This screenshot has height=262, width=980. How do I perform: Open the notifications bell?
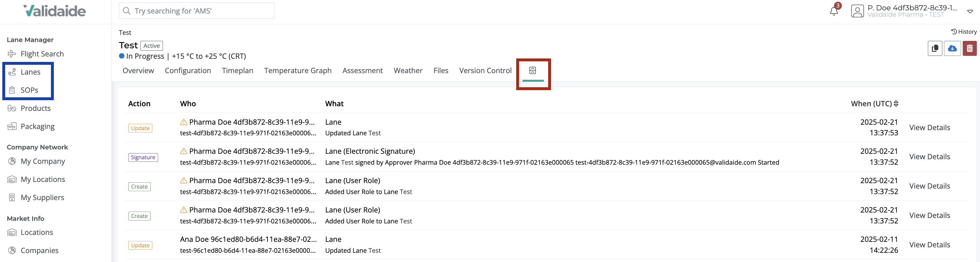click(833, 11)
